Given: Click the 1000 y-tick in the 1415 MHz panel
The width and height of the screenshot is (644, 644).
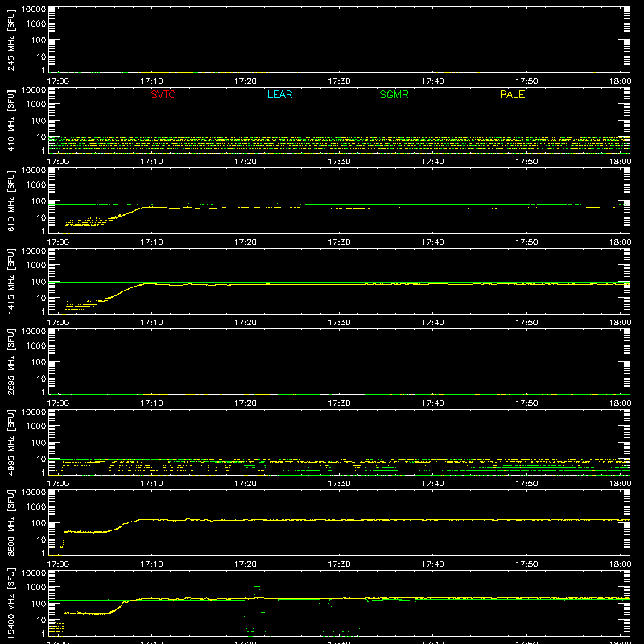Looking at the screenshot, I should [36, 266].
